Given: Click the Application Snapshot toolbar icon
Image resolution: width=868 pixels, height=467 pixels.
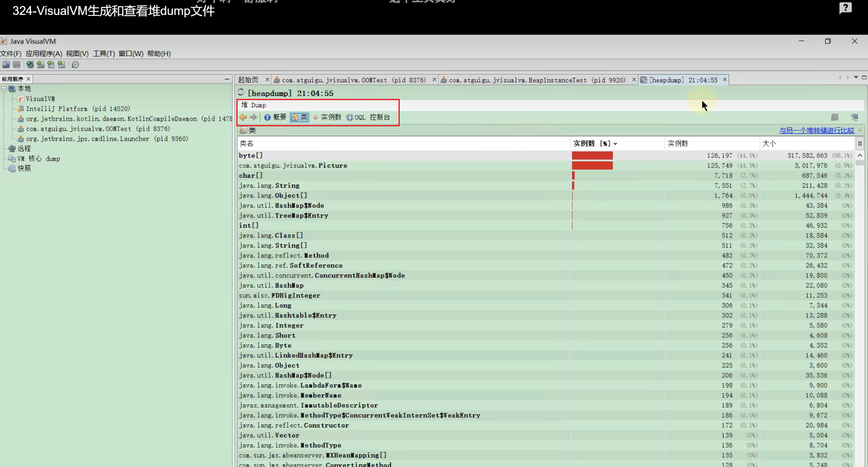Looking at the screenshot, I should pos(61,65).
